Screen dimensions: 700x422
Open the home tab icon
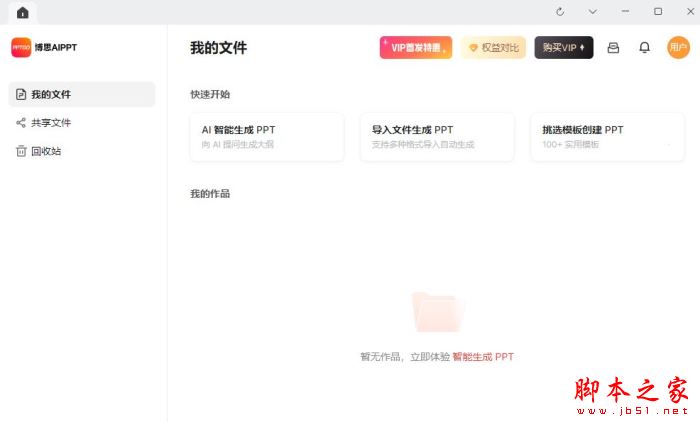click(23, 13)
